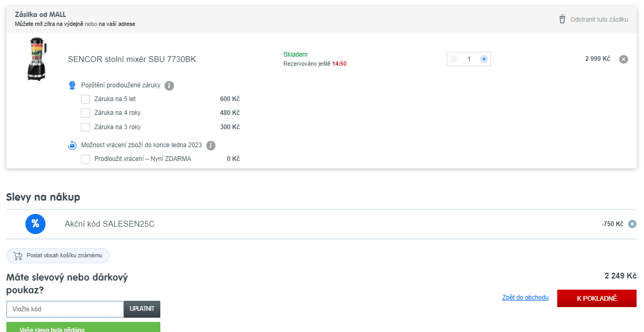
Task: Check the Záruka na 4 roky box
Action: coord(85,113)
